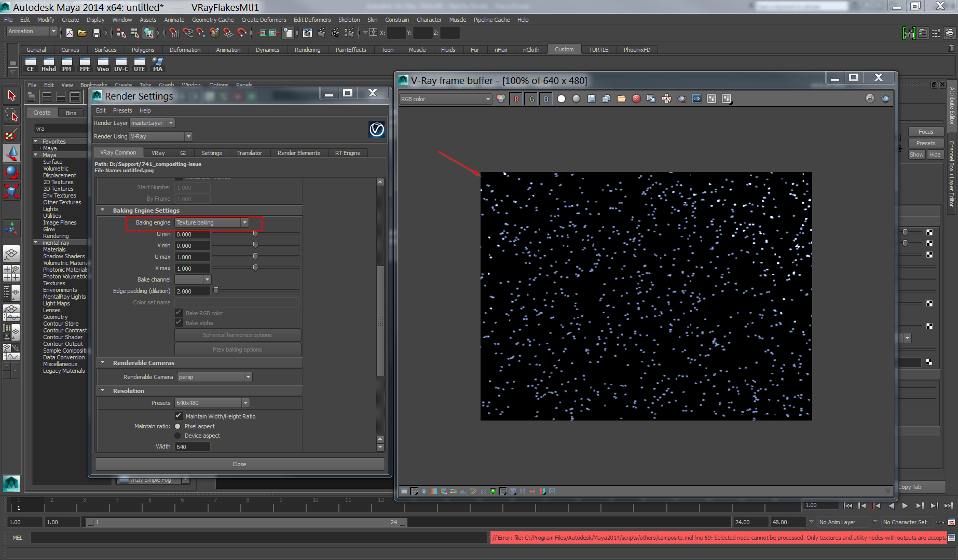The image size is (958, 560).
Task: Open new scene icon in Maya toolbar
Action: (x=70, y=33)
